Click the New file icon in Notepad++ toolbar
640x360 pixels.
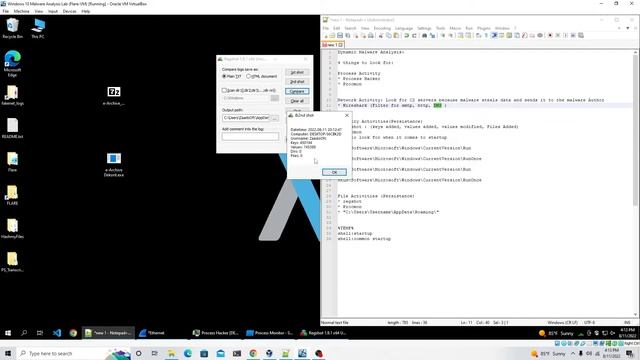point(326,36)
